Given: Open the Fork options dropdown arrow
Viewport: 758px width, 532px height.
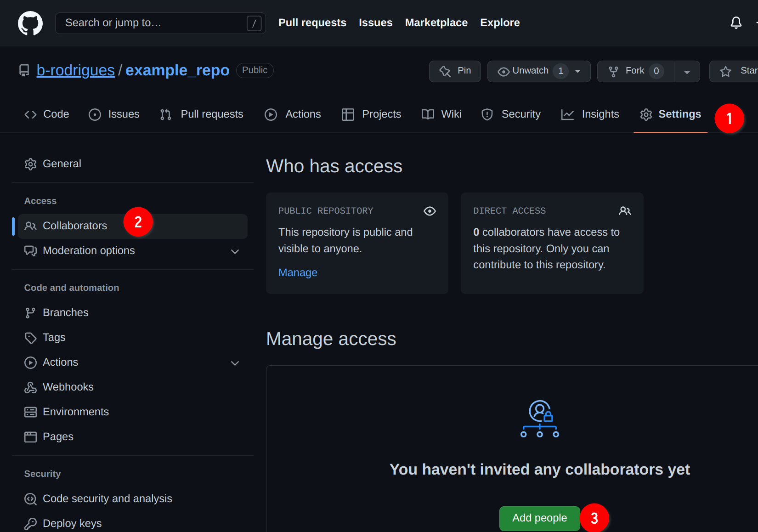Looking at the screenshot, I should point(687,72).
